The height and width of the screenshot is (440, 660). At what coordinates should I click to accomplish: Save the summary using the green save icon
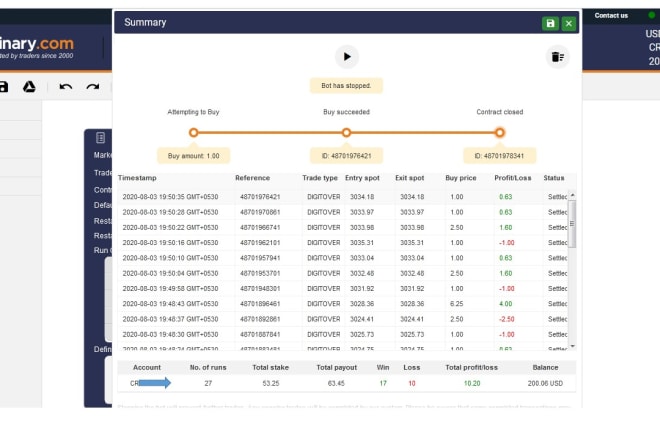(x=550, y=23)
